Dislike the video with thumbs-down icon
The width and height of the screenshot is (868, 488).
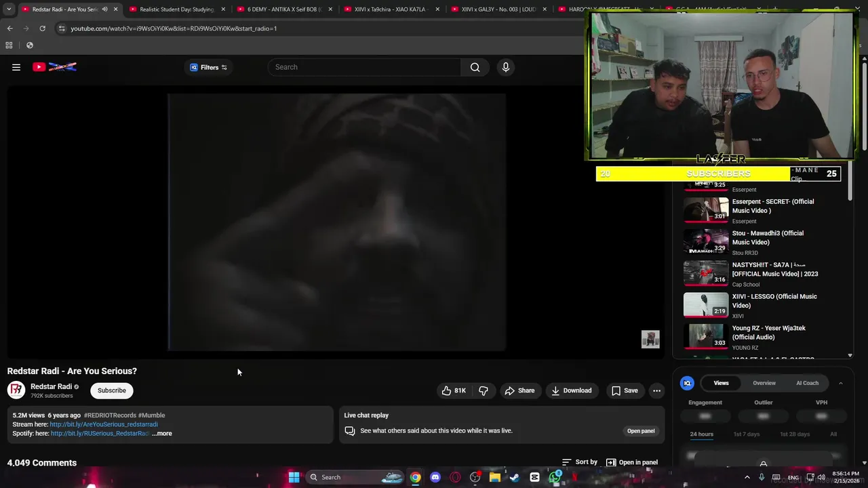click(484, 390)
